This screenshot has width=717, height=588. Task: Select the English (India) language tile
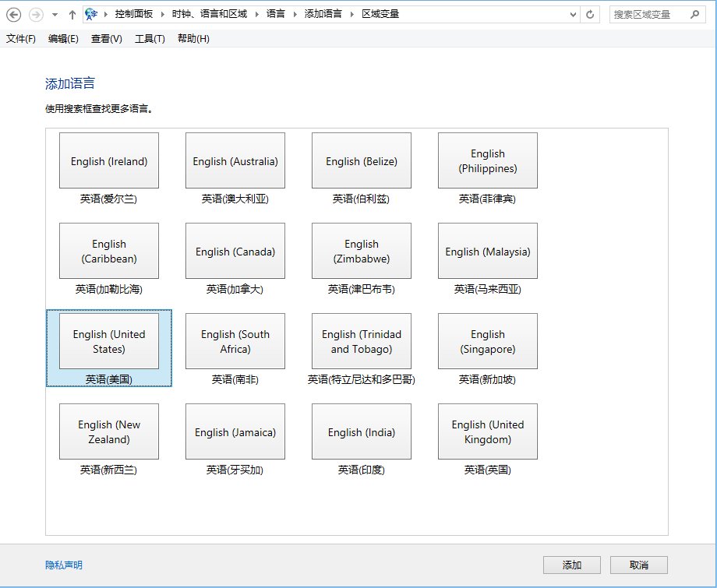(361, 431)
